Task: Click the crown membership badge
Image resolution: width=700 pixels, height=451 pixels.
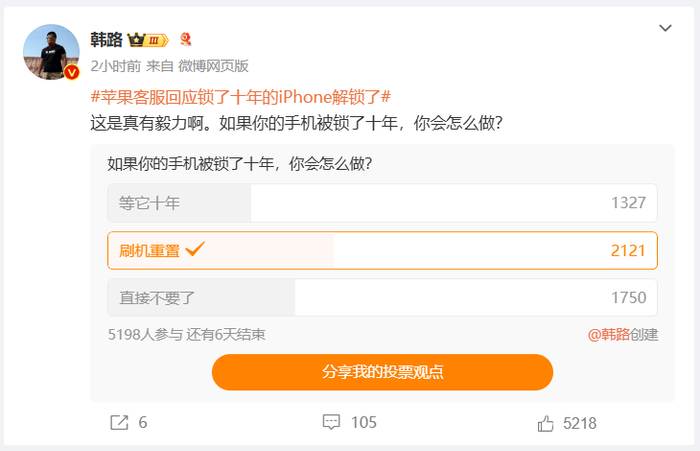Action: (145, 40)
